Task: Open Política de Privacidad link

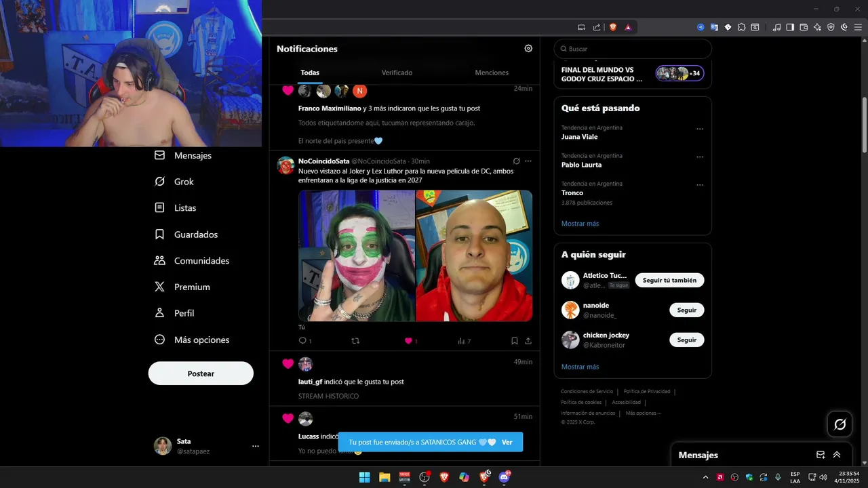Action: [647, 391]
